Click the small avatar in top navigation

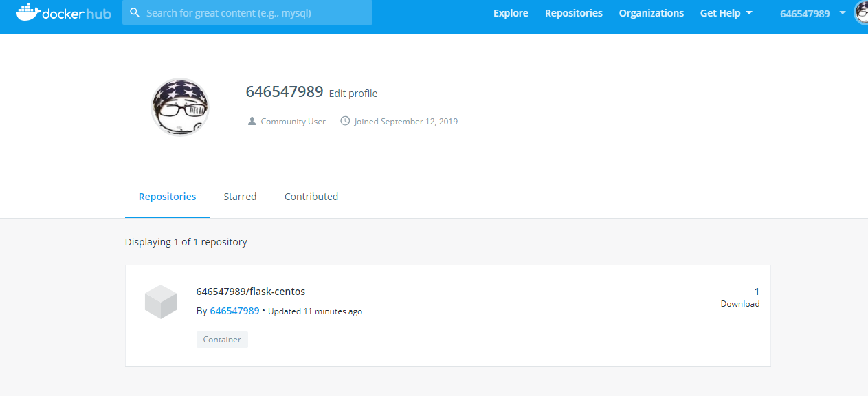coord(861,12)
